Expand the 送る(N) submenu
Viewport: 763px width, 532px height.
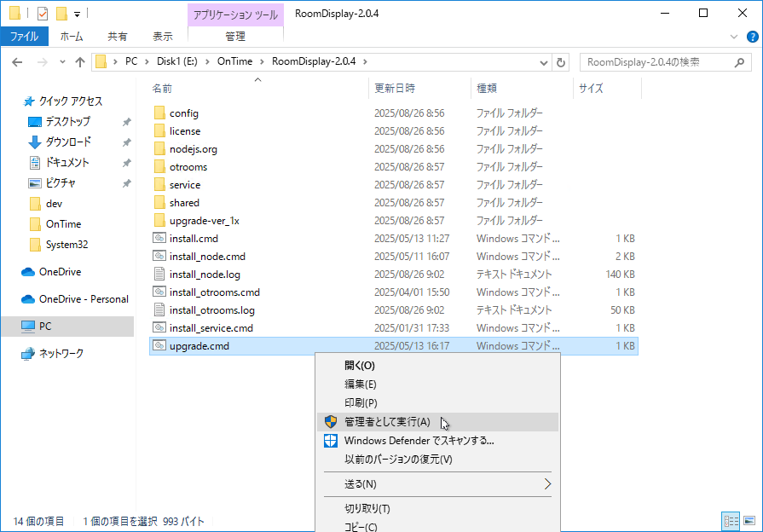click(x=437, y=483)
